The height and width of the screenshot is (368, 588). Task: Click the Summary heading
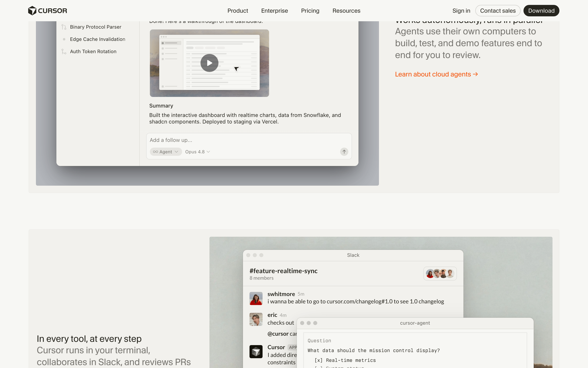(161, 106)
